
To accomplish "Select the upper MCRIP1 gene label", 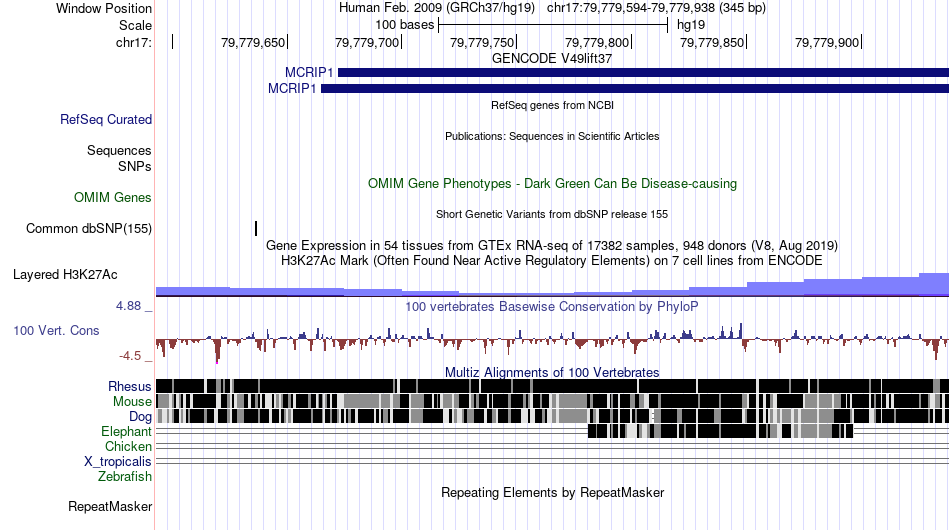I will (x=309, y=73).
